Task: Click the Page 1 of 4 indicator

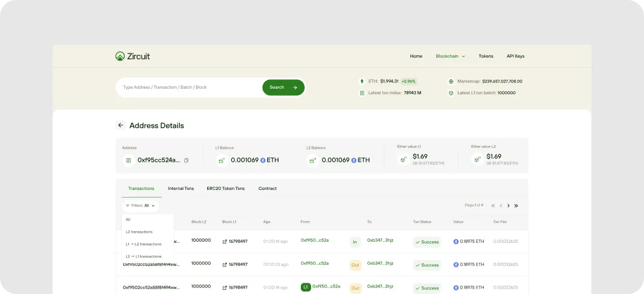Action: (x=474, y=205)
